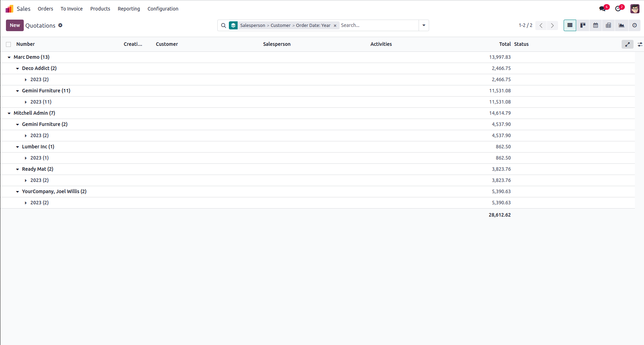This screenshot has width=644, height=345.
Task: Open the search options dropdown arrow
Action: pyautogui.click(x=424, y=25)
